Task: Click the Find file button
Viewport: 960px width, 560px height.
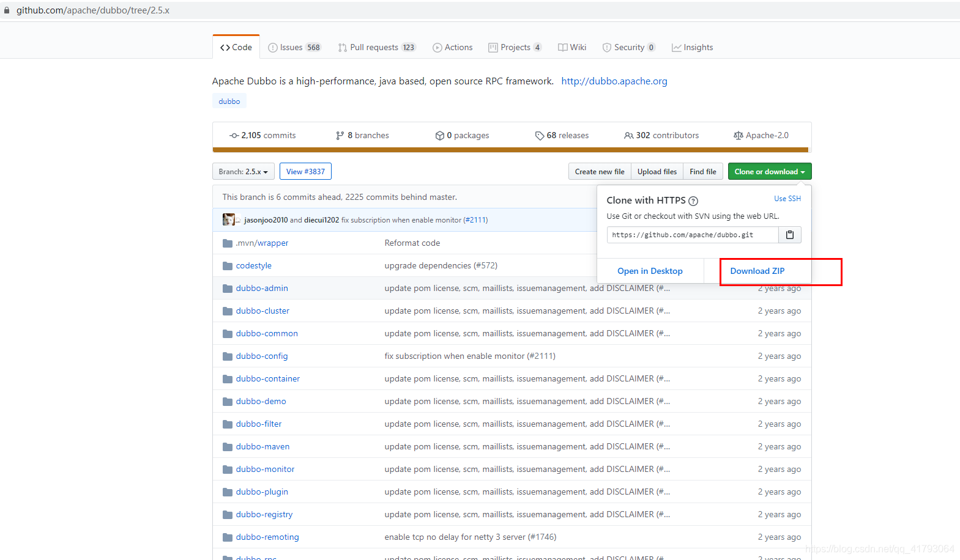Action: 703,171
